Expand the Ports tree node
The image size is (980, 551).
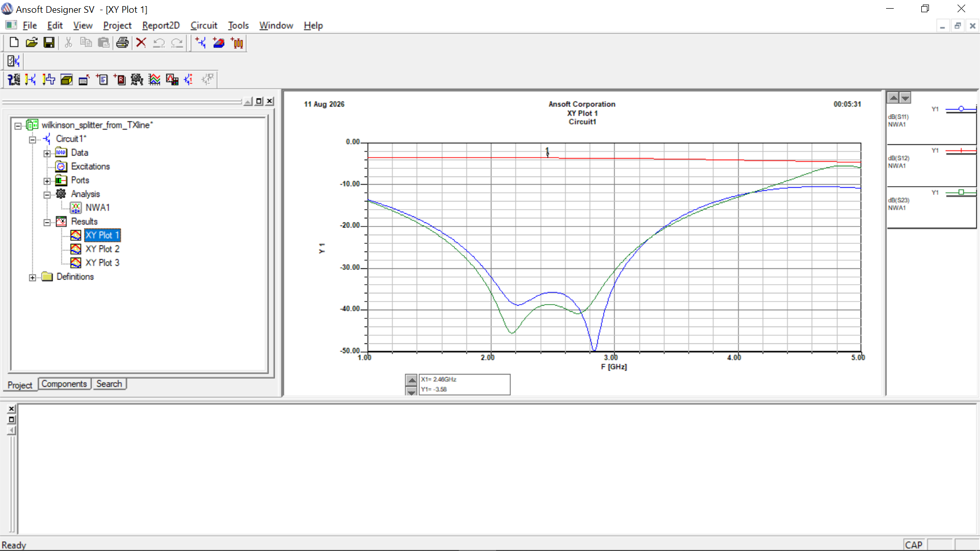(47, 181)
